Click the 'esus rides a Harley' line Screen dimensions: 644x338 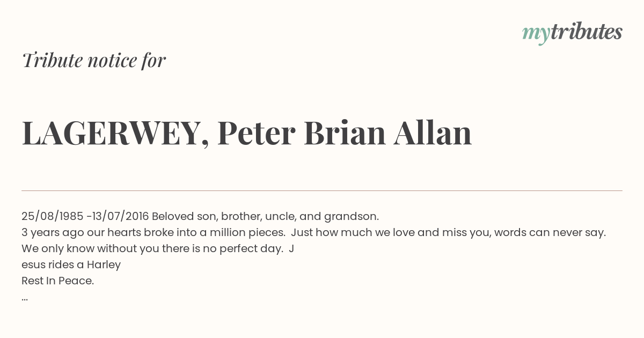click(x=71, y=264)
